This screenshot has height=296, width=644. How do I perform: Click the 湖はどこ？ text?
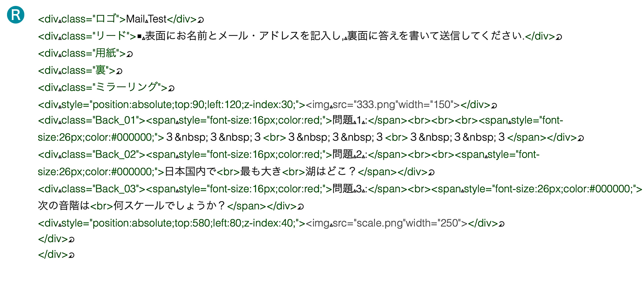tap(331, 172)
